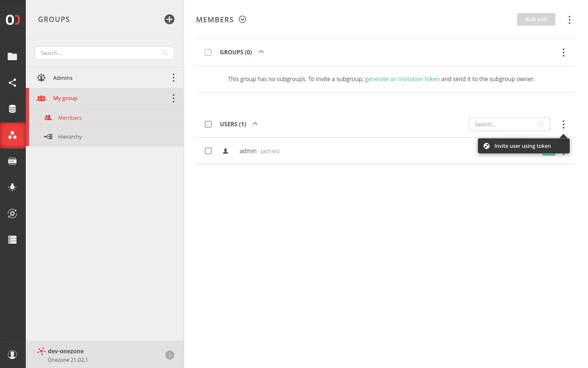Select Invite user using token
The height and width of the screenshot is (368, 588).
(x=523, y=146)
